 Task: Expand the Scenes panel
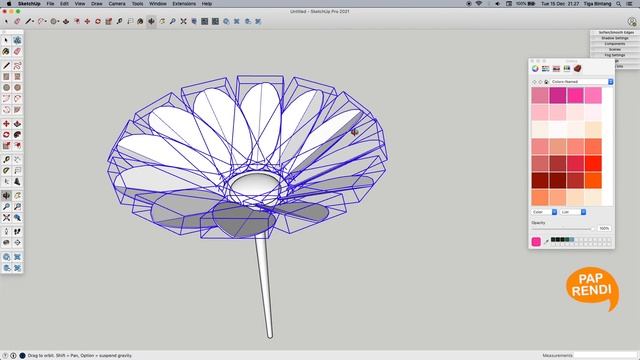[x=616, y=49]
